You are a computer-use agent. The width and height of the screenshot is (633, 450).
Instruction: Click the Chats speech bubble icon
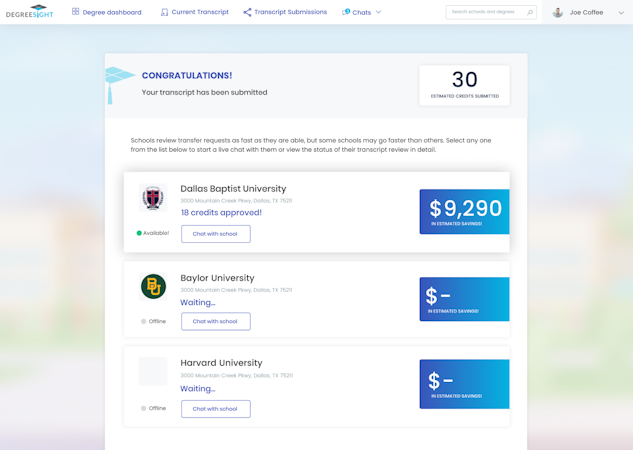(x=346, y=12)
